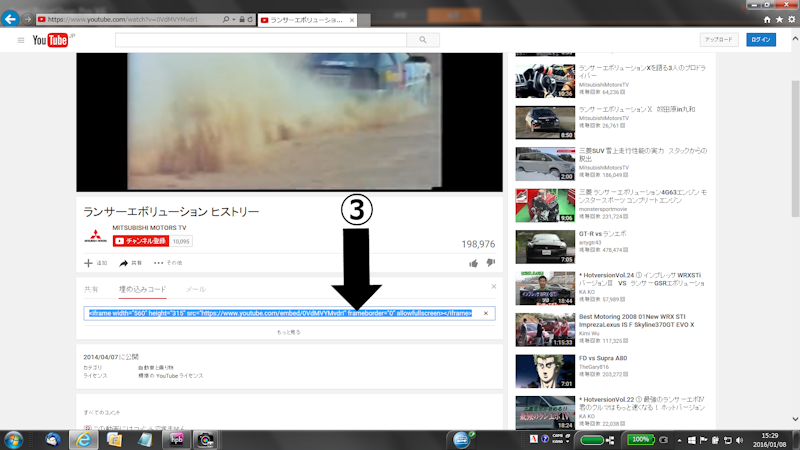Open ランサーエボリューションXを語る3人のプロドライバー video thumbnail
This screenshot has width=800, height=450.
tap(545, 81)
